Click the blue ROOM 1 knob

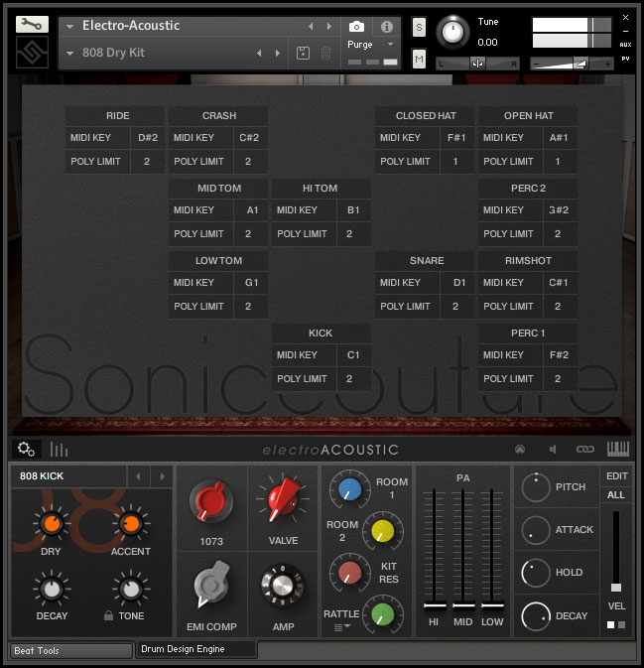coord(349,489)
